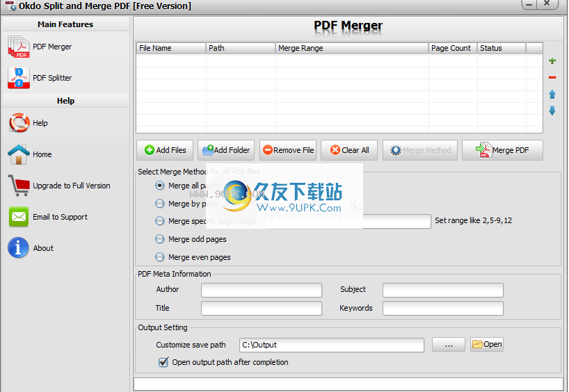Screen dimensions: 569x392
Task: Click the File Name column header
Action: (171, 48)
